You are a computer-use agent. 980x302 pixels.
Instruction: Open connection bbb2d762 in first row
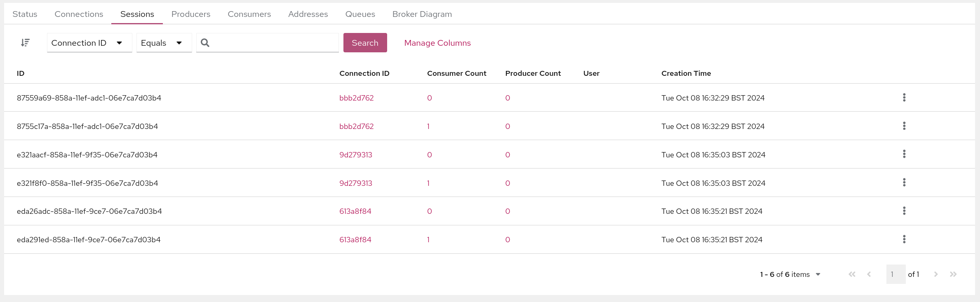click(x=356, y=98)
